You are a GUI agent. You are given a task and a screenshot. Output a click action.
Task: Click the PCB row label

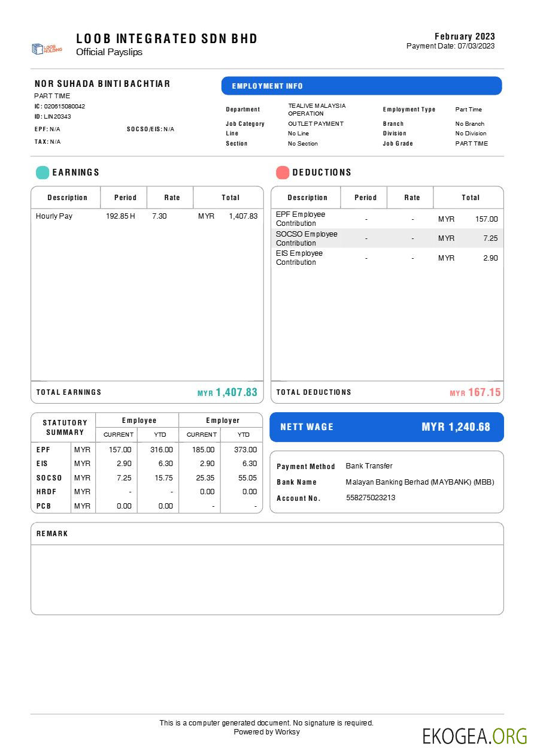tap(45, 506)
